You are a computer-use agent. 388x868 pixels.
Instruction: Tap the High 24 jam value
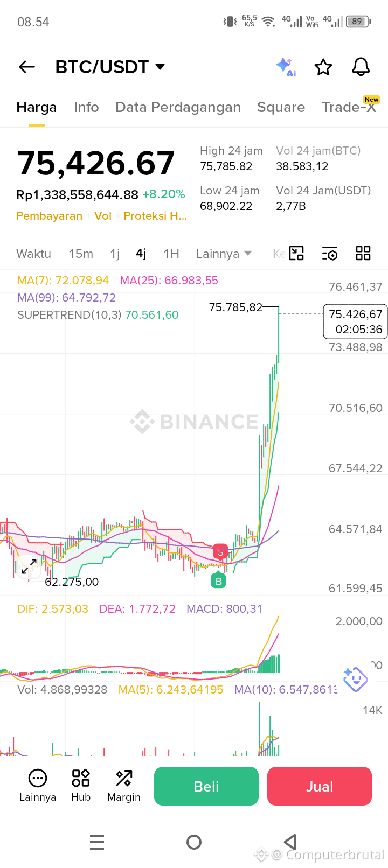pos(226,166)
